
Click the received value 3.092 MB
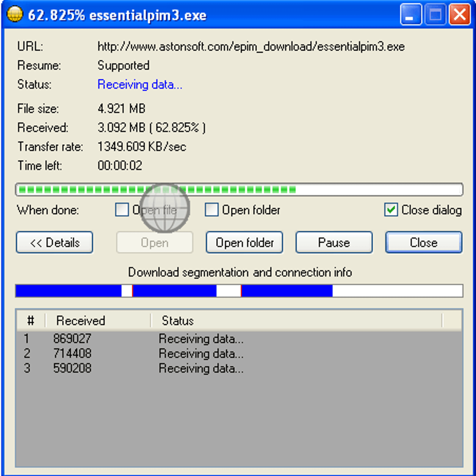(151, 128)
